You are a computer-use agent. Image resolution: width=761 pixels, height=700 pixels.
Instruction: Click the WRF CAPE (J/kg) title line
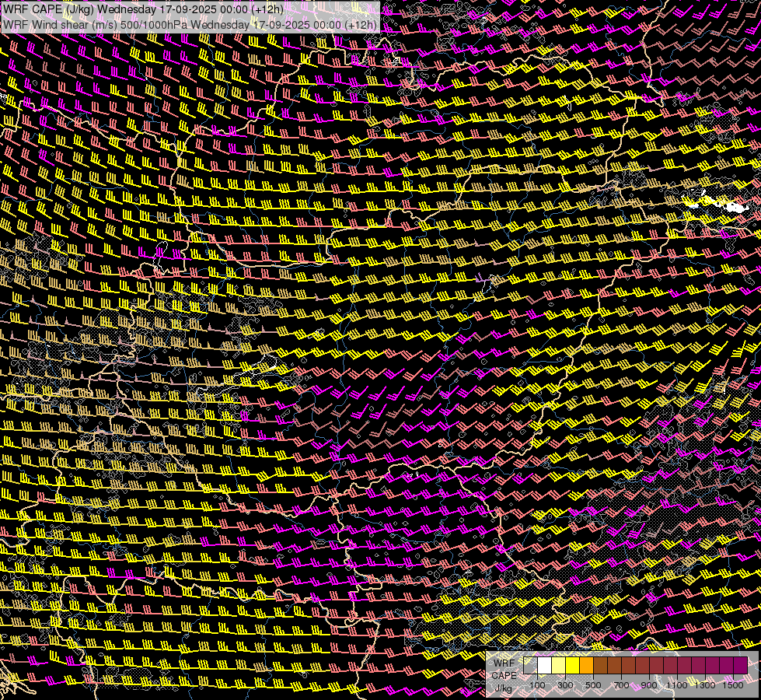143,9
